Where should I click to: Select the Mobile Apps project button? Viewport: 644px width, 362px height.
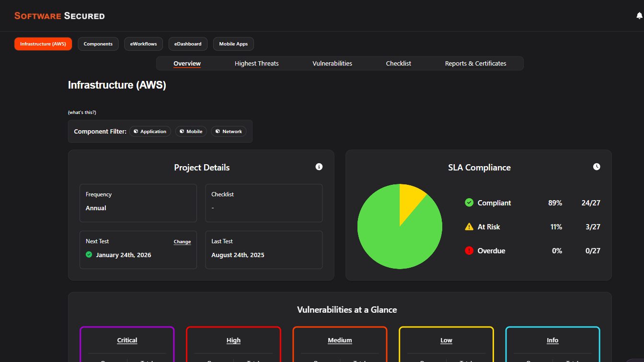pos(233,44)
